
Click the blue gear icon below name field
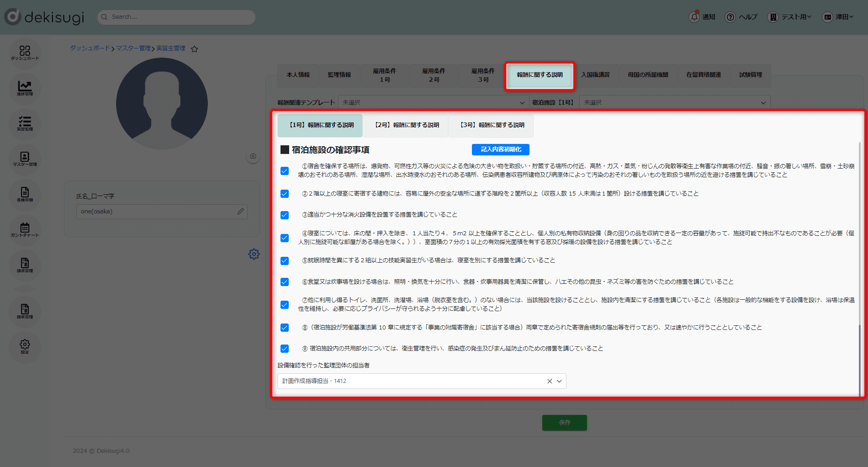[254, 254]
